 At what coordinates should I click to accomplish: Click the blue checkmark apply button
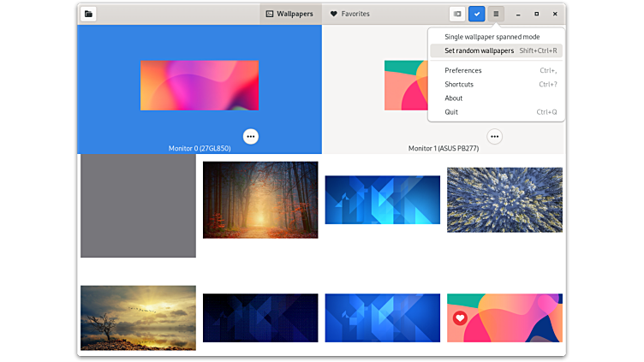(x=477, y=14)
